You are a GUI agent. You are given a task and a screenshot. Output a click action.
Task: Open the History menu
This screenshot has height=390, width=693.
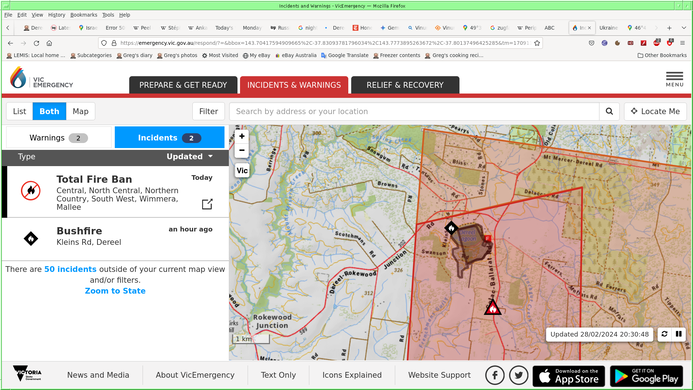tap(56, 15)
